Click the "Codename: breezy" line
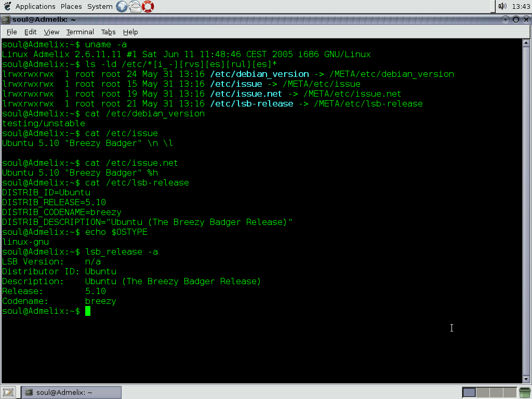This screenshot has width=532, height=399. pos(59,301)
